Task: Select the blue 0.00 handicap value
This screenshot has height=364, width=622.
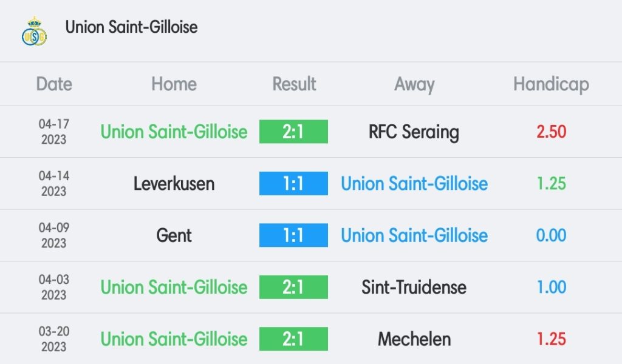Action: click(x=552, y=235)
